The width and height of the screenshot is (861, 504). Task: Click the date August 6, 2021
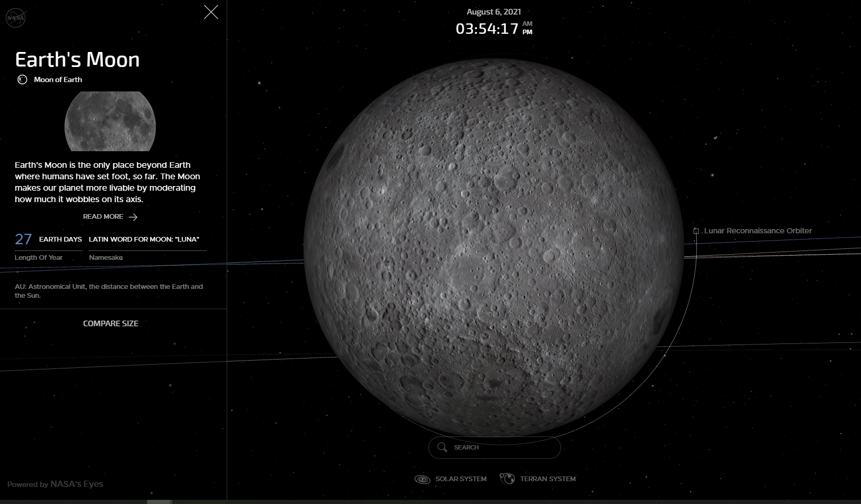493,11
